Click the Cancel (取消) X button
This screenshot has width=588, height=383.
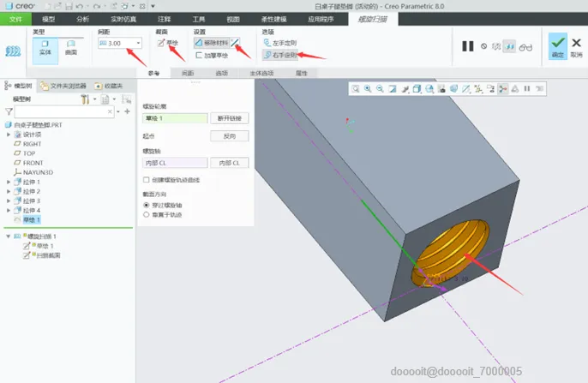(576, 47)
